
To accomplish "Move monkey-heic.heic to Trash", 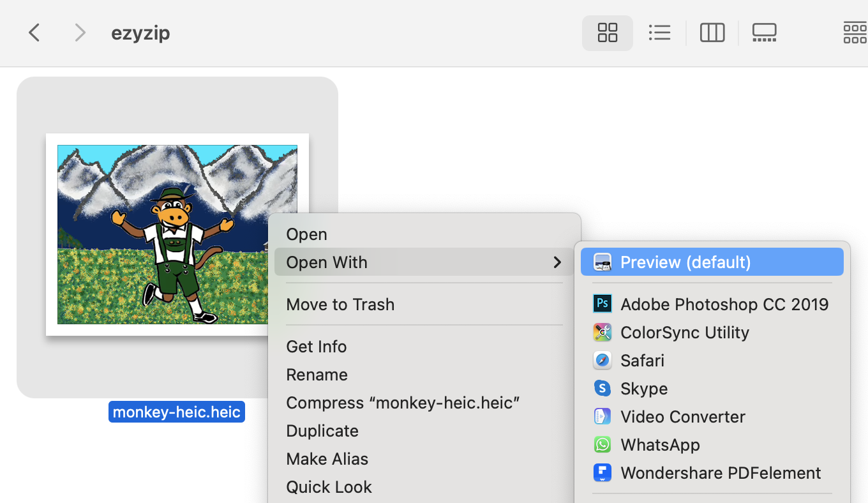I will tap(340, 304).
